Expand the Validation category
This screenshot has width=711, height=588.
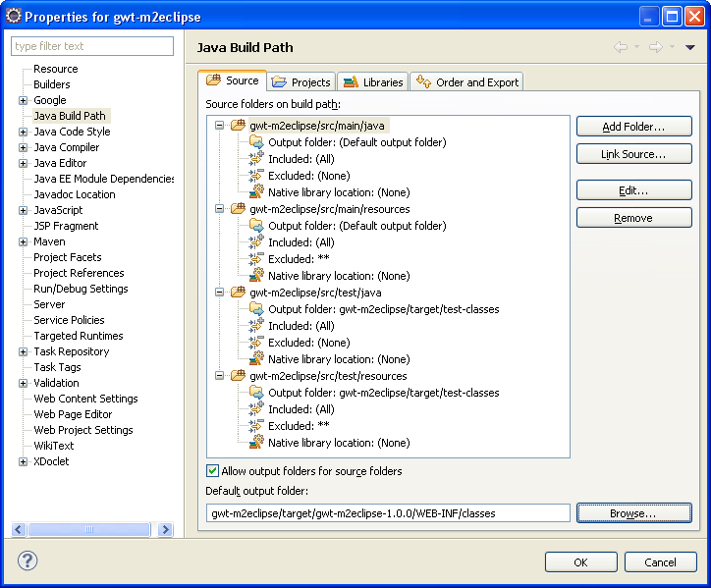click(x=24, y=383)
